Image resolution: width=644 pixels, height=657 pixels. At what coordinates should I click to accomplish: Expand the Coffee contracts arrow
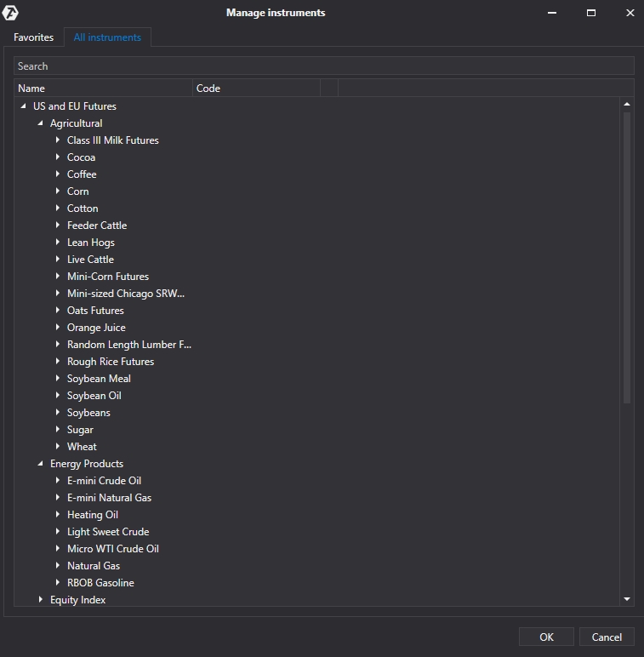point(58,174)
